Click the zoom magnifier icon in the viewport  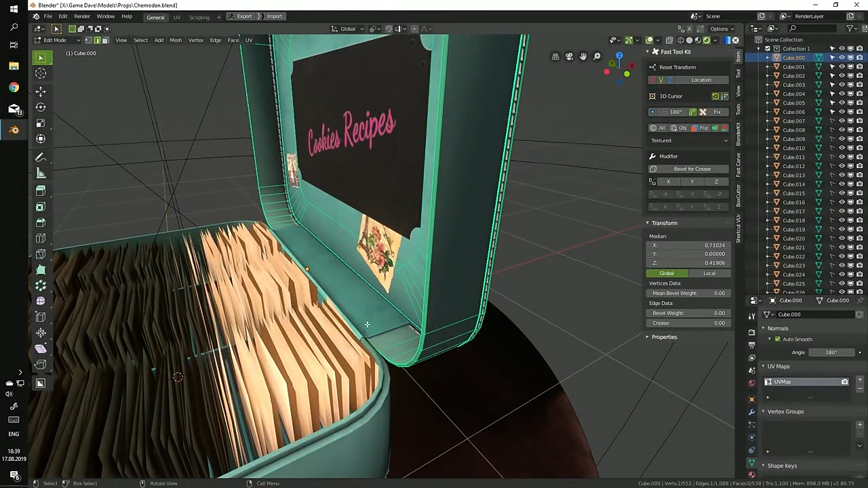597,57
